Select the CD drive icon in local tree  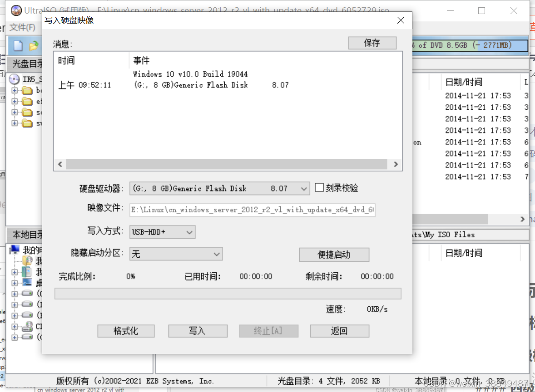pyautogui.click(x=27, y=326)
